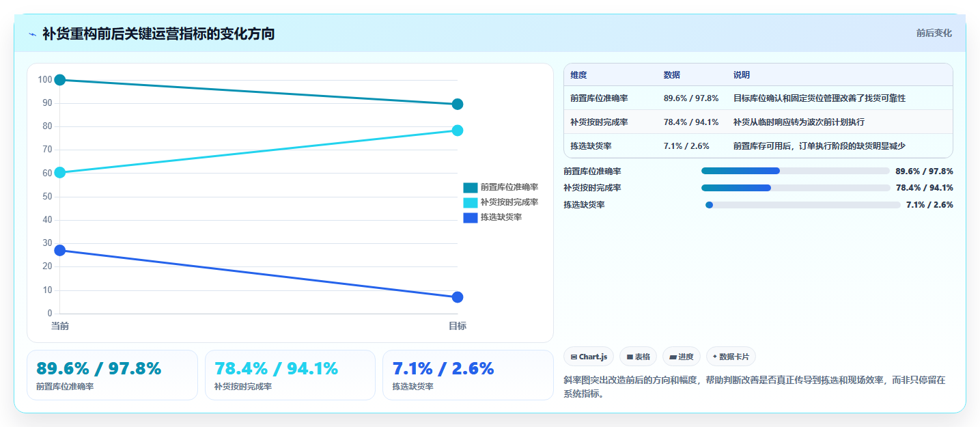This screenshot has width=980, height=427.
Task: Click the lightning icon beside the title
Action: pyautogui.click(x=32, y=34)
